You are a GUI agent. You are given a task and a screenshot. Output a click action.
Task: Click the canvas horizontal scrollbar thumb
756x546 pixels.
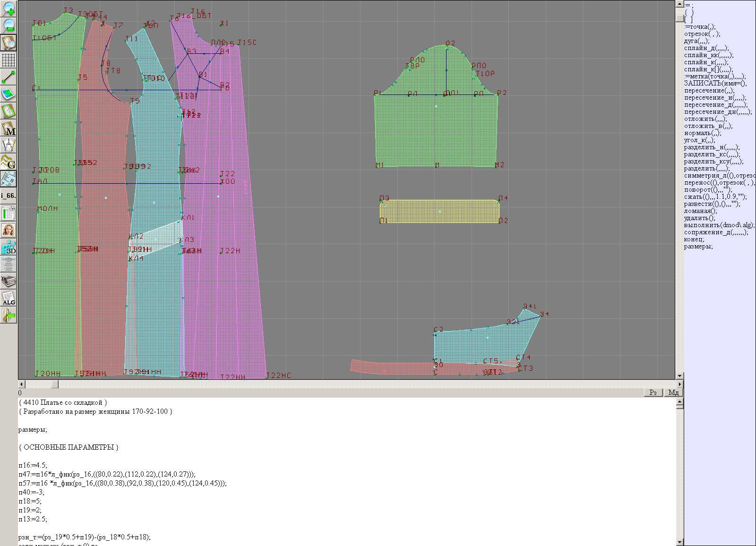[x=55, y=384]
